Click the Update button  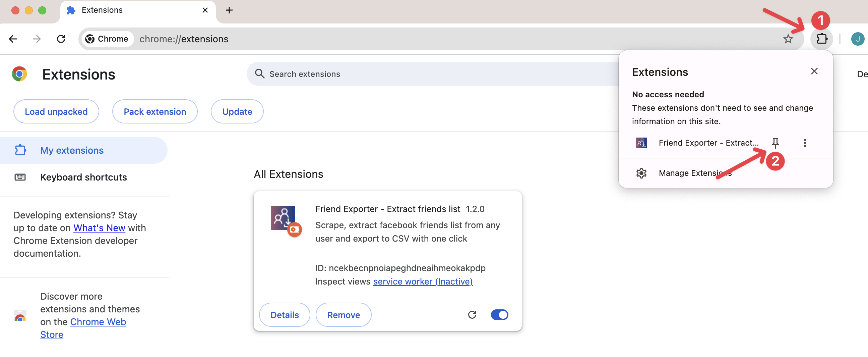pos(237,111)
